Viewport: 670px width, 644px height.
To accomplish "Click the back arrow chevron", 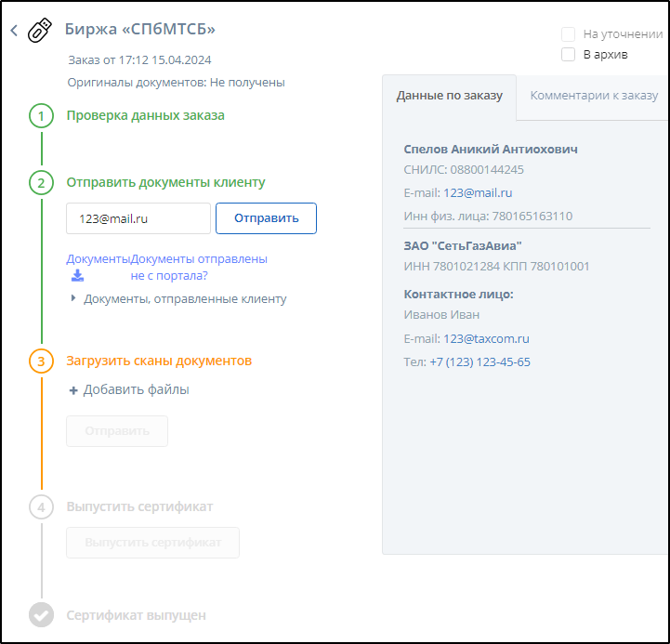I will [14, 31].
